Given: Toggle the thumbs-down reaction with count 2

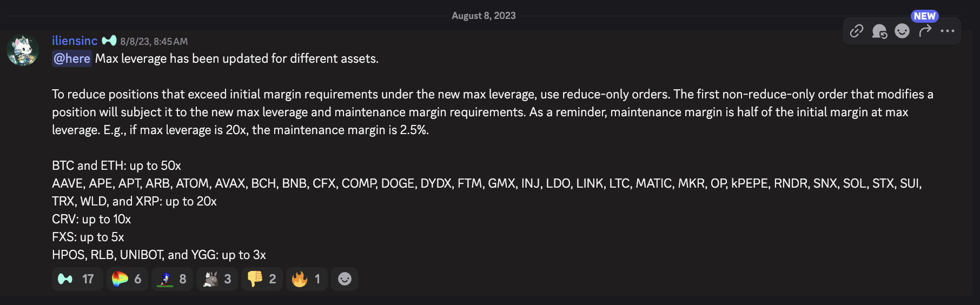Looking at the screenshot, I should pyautogui.click(x=262, y=279).
